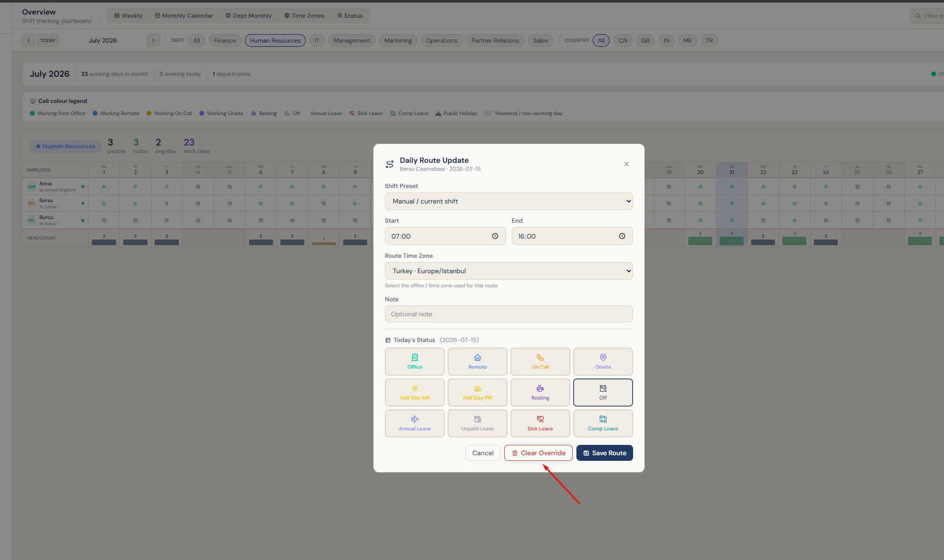Set status to Resting

tap(540, 392)
